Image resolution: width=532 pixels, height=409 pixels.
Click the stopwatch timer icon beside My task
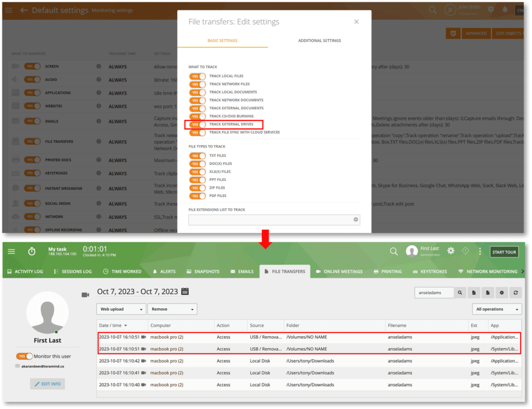[32, 252]
